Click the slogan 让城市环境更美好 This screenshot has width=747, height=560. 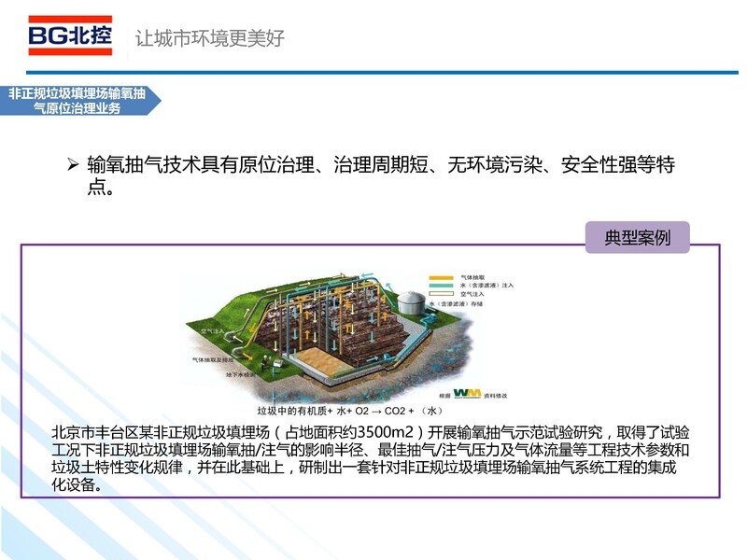click(x=210, y=39)
